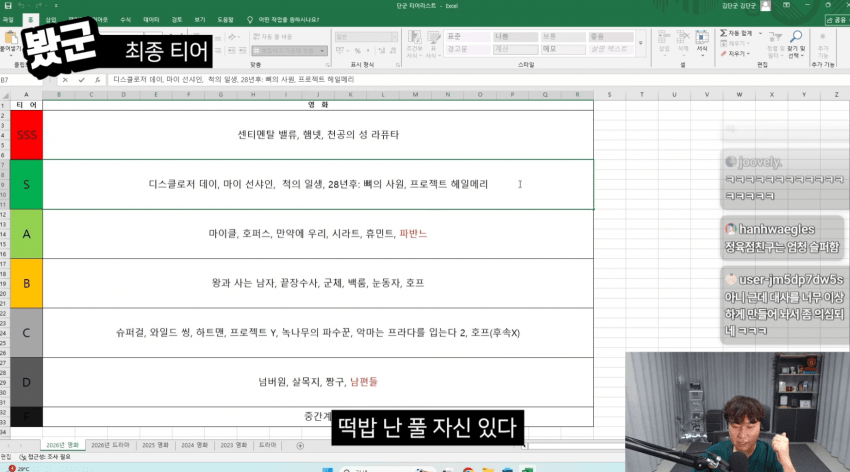
Task: Open number format group dialog launcher
Action: [398, 65]
